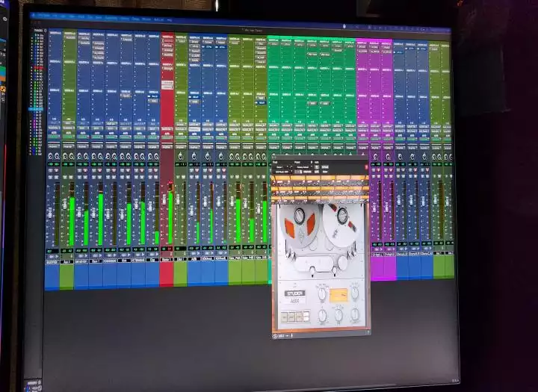
Task: Open the Tracks list header pop-up icon
Action: (46, 31)
